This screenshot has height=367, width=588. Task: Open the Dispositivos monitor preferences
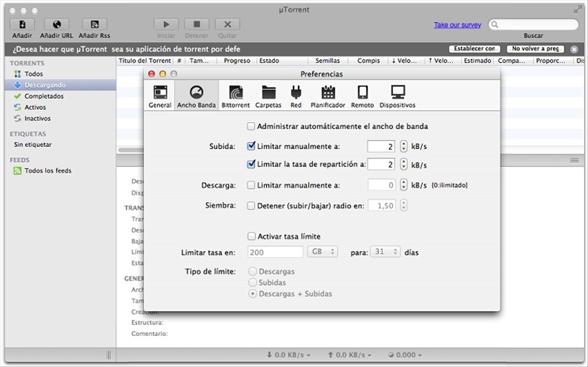point(397,96)
